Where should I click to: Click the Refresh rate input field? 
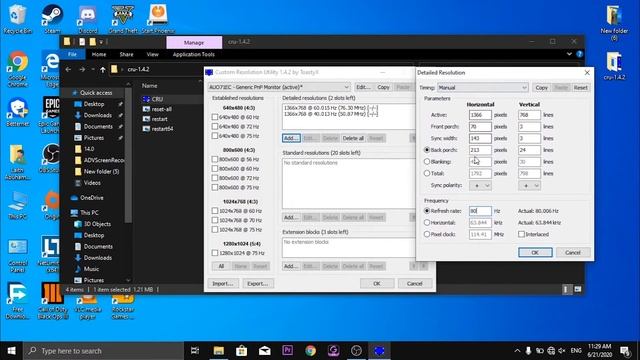(480, 211)
